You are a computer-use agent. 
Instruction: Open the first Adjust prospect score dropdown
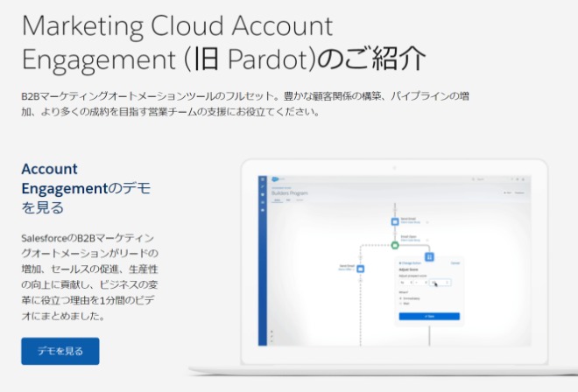pyautogui.click(x=404, y=283)
